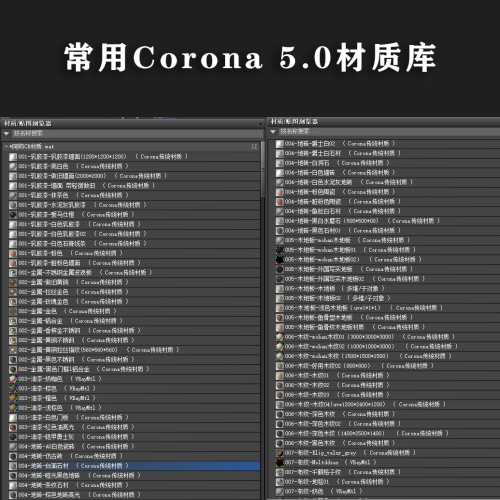
Task: Close the left material browser panel
Action: [x=260, y=124]
